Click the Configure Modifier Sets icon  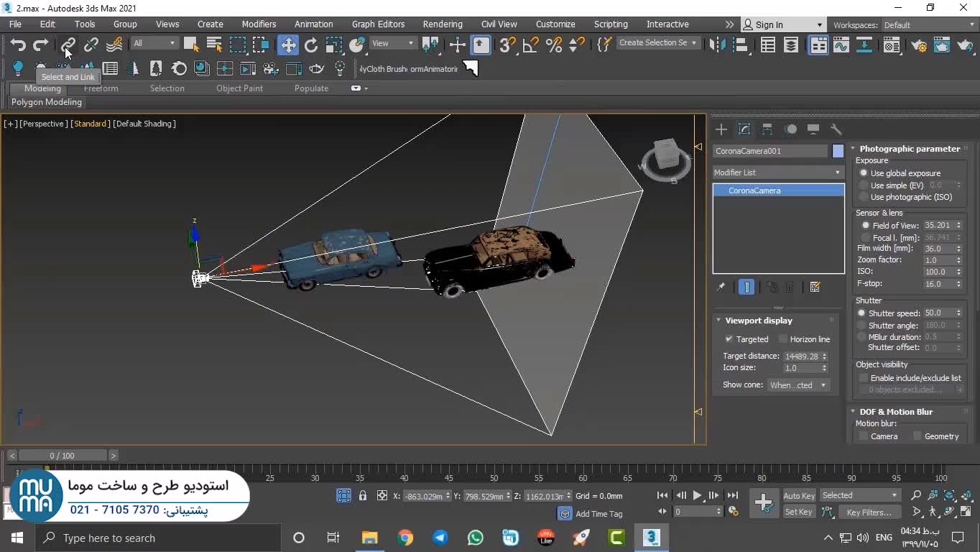(x=815, y=287)
